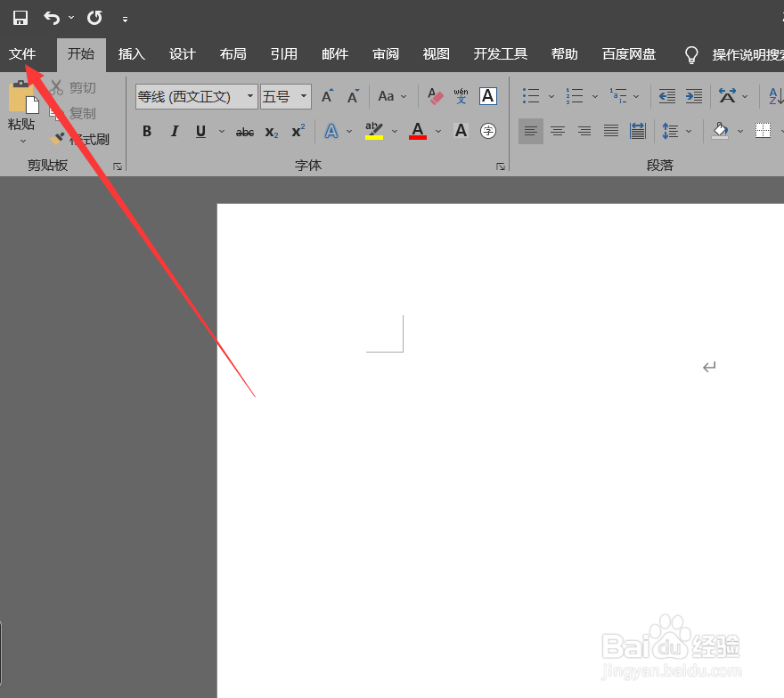Click the enclosed character 字 icon
The height and width of the screenshot is (698, 784).
pos(488,131)
